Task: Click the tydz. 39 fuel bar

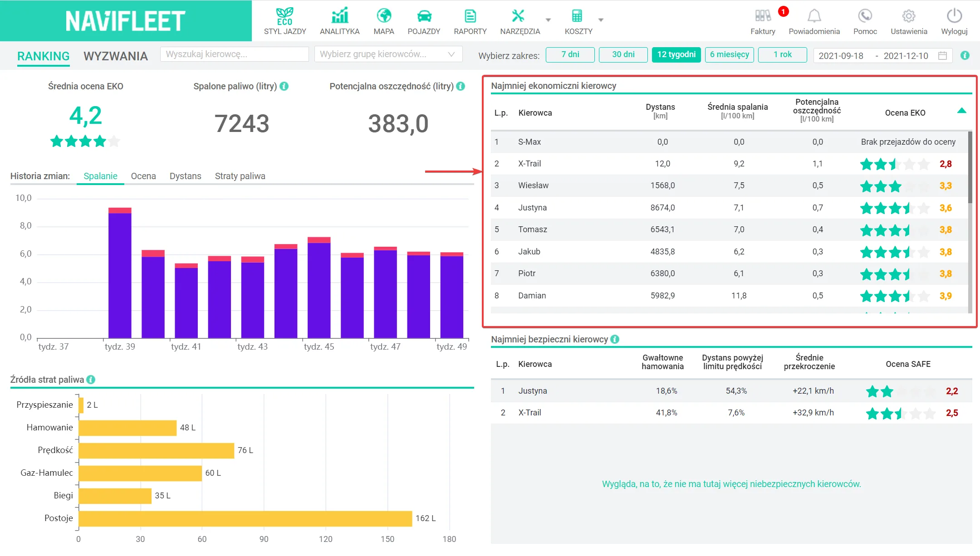Action: pos(120,273)
